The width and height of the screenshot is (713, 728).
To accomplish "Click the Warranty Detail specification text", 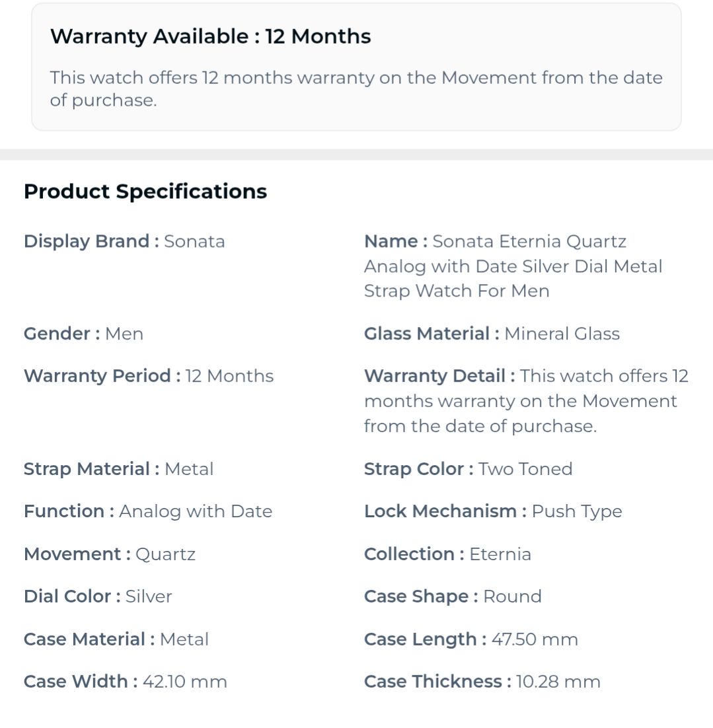I will pos(526,401).
